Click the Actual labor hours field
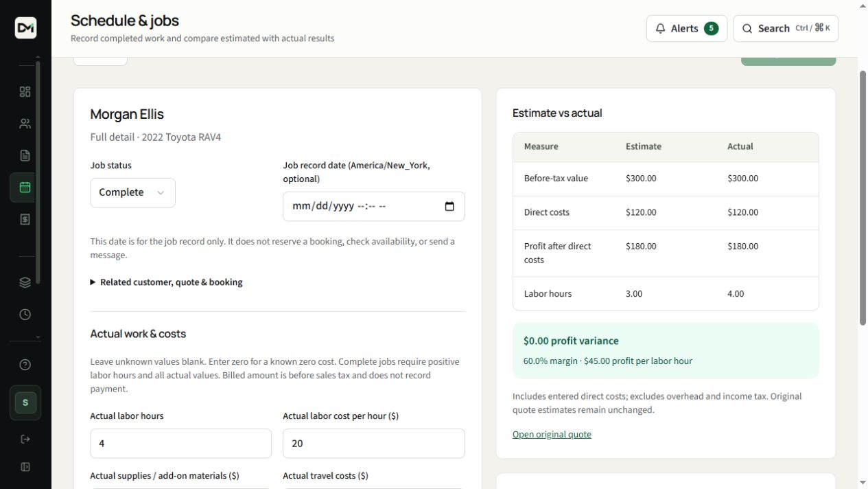 (x=181, y=444)
